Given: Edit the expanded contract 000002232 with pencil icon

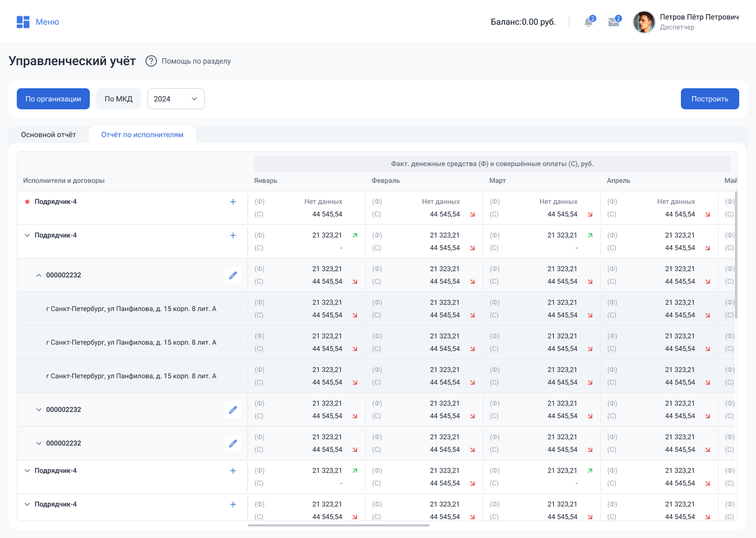Looking at the screenshot, I should [233, 275].
